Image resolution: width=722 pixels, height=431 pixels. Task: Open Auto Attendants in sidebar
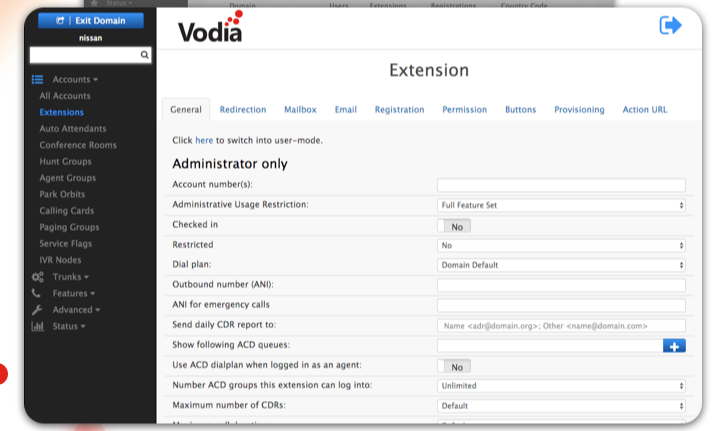pyautogui.click(x=73, y=128)
